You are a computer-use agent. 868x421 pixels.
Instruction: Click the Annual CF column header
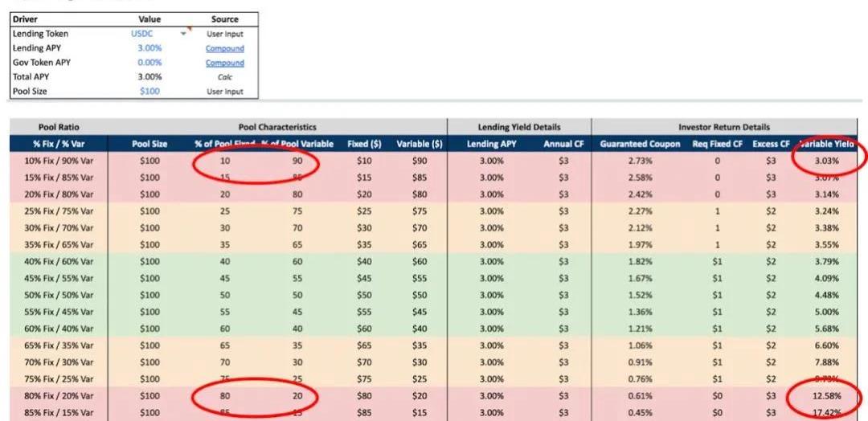pos(557,144)
